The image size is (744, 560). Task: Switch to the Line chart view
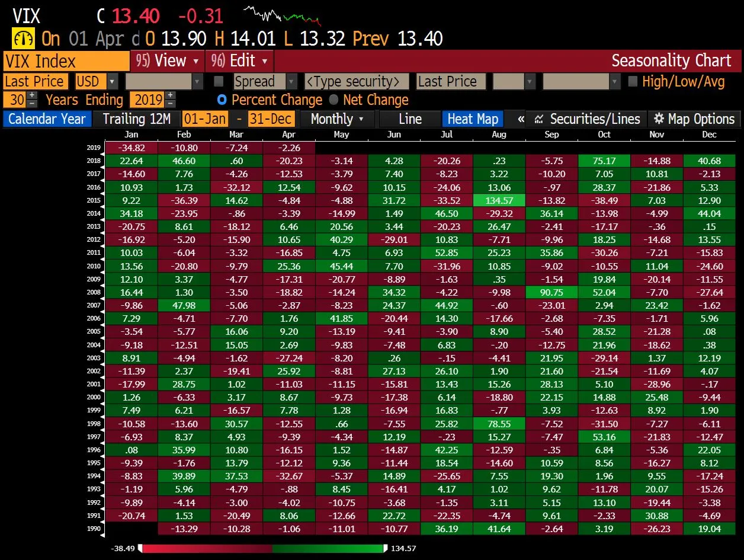(x=410, y=119)
